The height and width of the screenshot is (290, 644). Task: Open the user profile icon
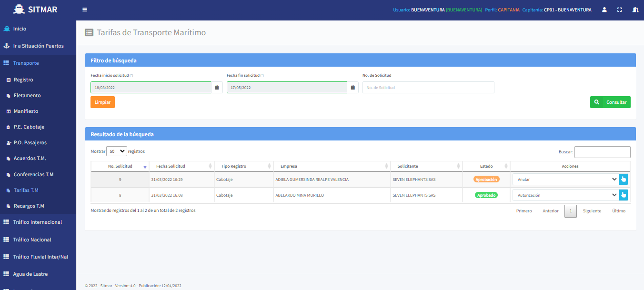(x=604, y=10)
